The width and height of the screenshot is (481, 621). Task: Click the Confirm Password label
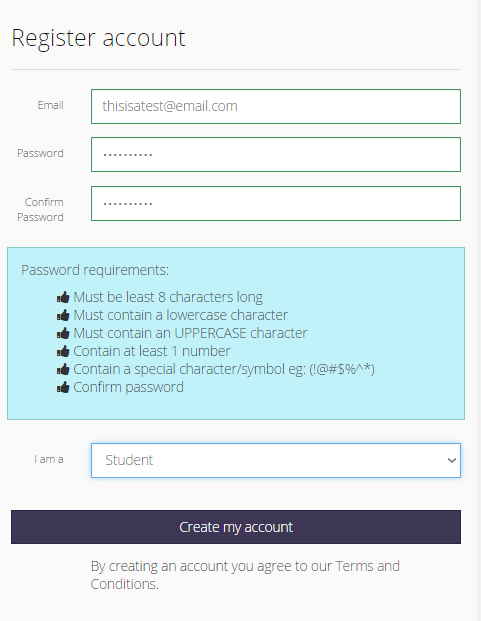(40, 210)
